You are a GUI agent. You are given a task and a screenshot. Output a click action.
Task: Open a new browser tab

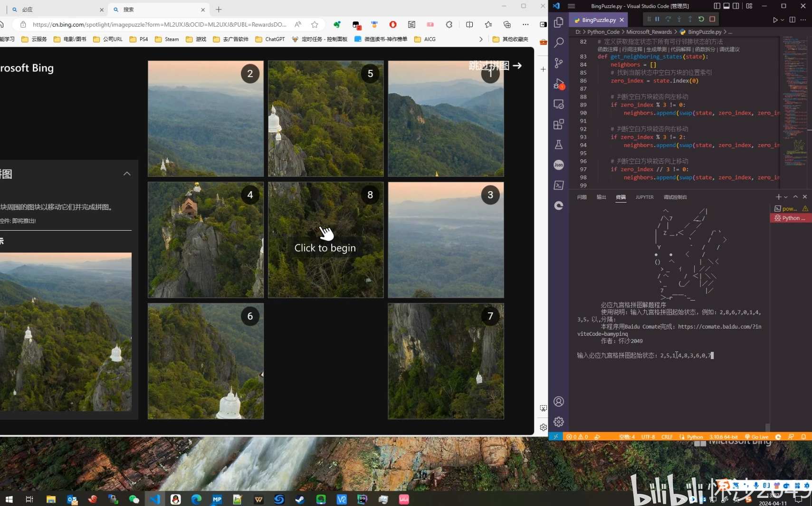coord(219,10)
